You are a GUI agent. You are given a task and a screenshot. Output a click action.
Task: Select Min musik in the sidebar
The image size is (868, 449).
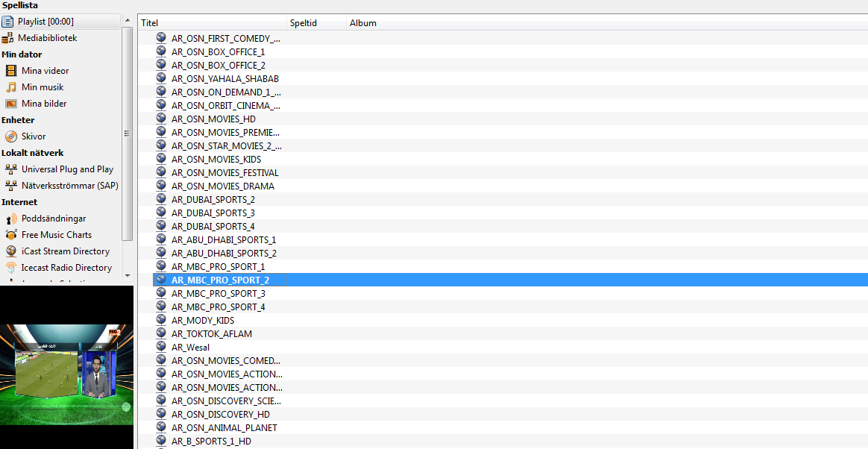tap(43, 87)
